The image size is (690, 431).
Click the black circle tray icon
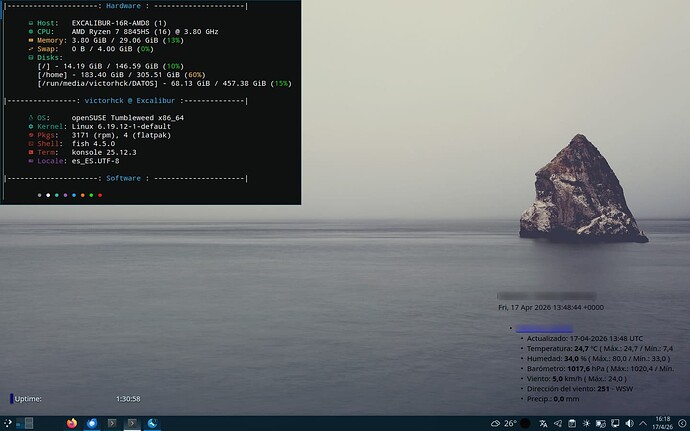point(525,424)
